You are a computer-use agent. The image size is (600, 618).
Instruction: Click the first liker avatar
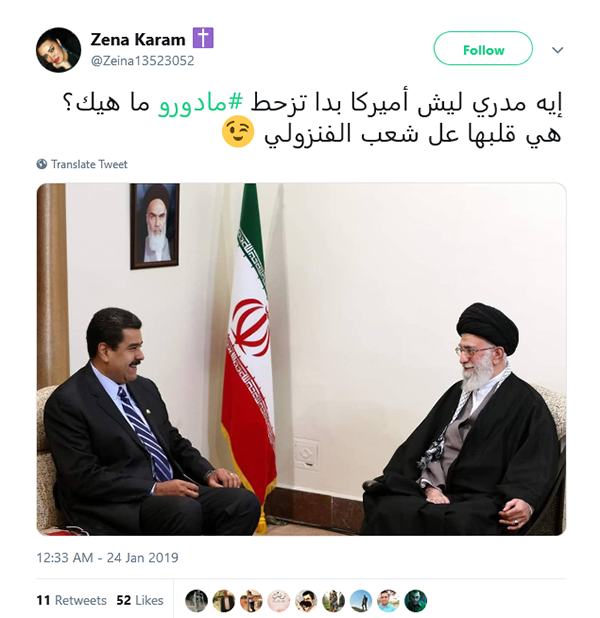click(196, 600)
